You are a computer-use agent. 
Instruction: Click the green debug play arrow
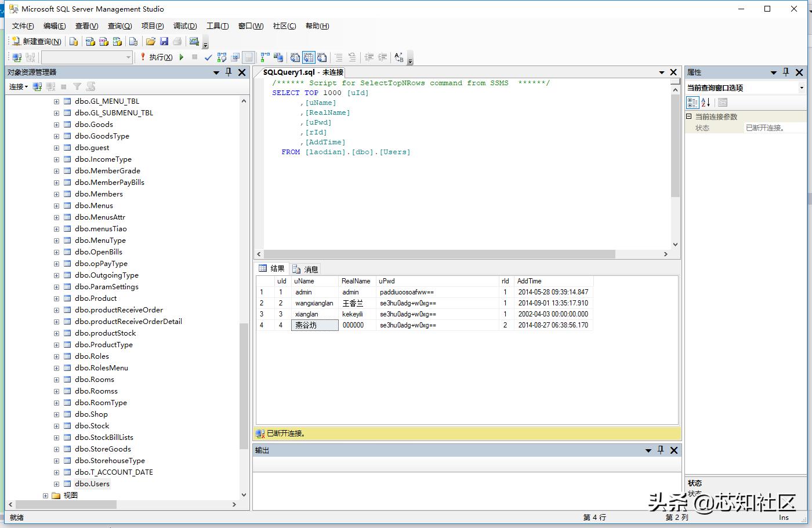click(x=182, y=57)
